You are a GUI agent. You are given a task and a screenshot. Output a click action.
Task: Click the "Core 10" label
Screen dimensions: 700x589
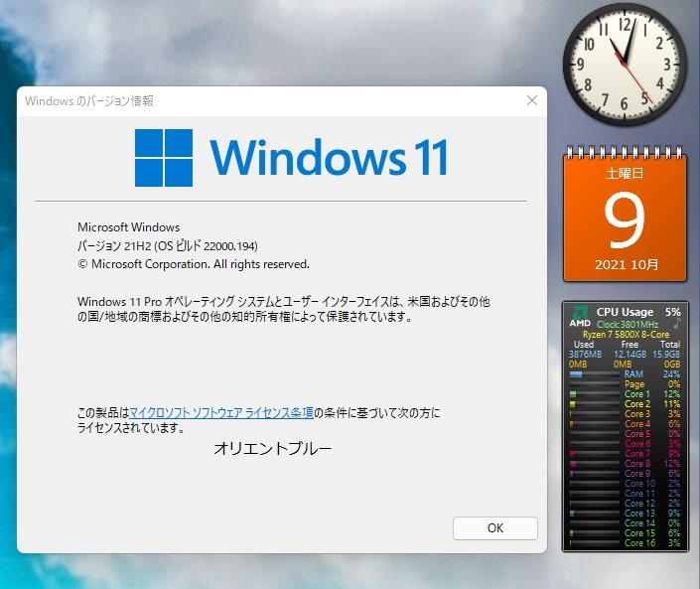point(639,483)
